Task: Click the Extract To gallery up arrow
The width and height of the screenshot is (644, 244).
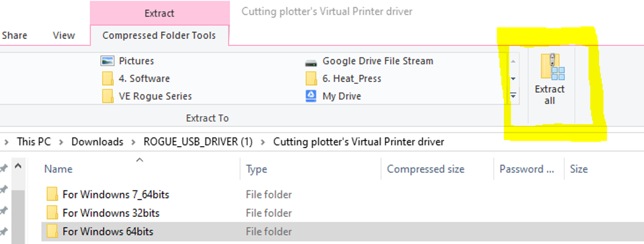Action: [x=513, y=61]
